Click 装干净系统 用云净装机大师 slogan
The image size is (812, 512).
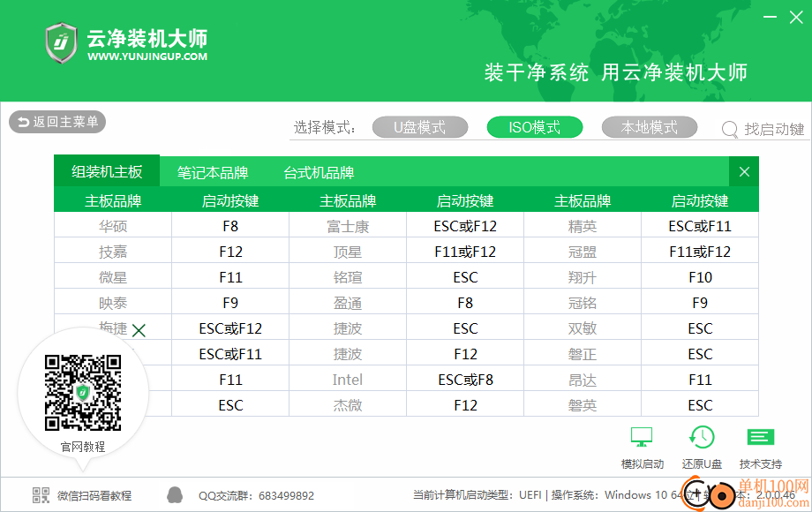[616, 72]
